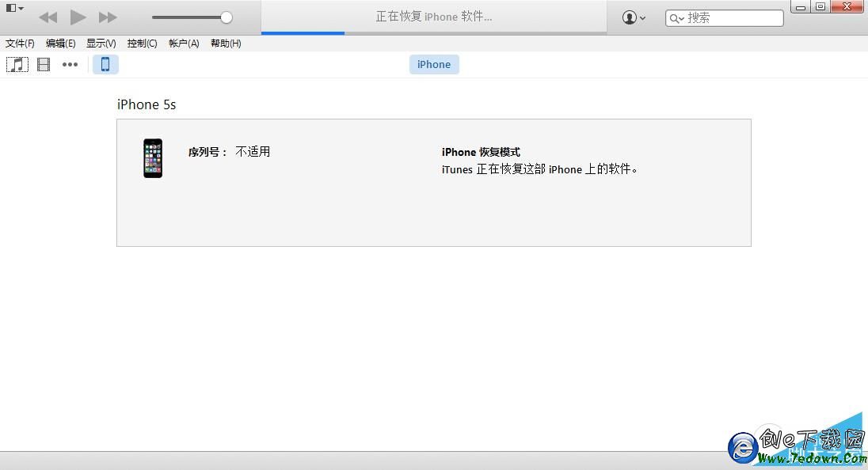
Task: Click the restore progress bar
Action: (x=434, y=33)
